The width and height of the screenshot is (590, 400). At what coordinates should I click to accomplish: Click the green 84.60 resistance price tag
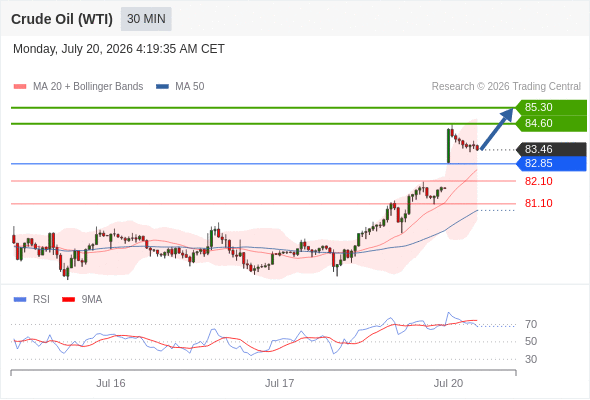point(551,123)
